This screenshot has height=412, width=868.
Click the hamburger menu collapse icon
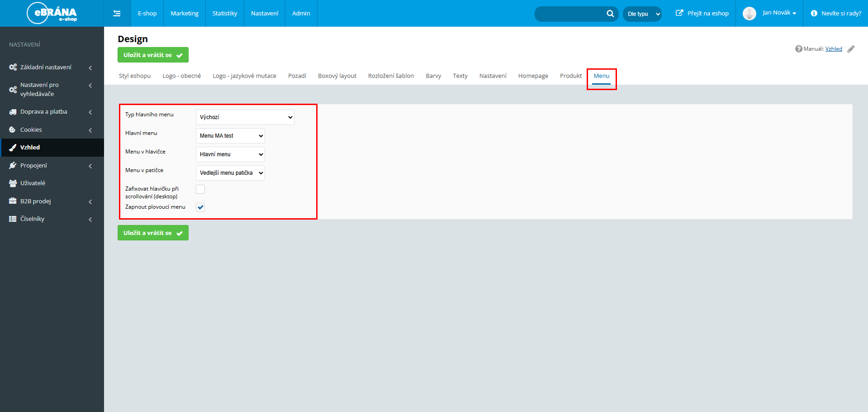[117, 14]
